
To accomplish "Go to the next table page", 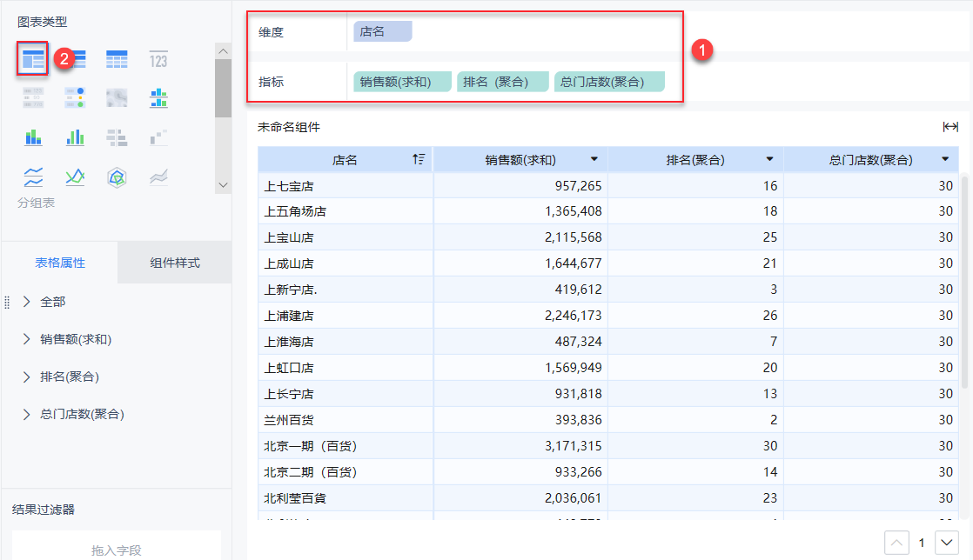I will click(946, 543).
